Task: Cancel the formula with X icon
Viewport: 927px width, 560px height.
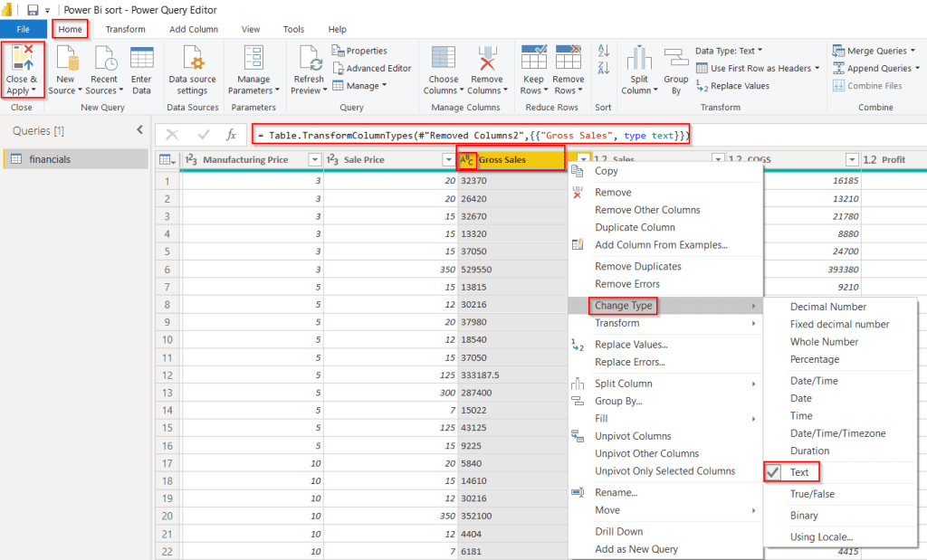Action: click(x=172, y=136)
